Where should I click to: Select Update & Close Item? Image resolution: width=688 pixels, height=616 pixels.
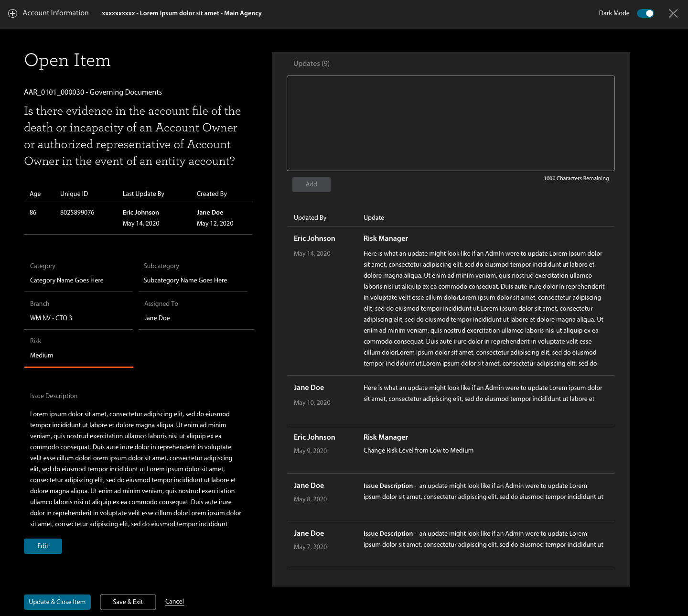pos(57,602)
